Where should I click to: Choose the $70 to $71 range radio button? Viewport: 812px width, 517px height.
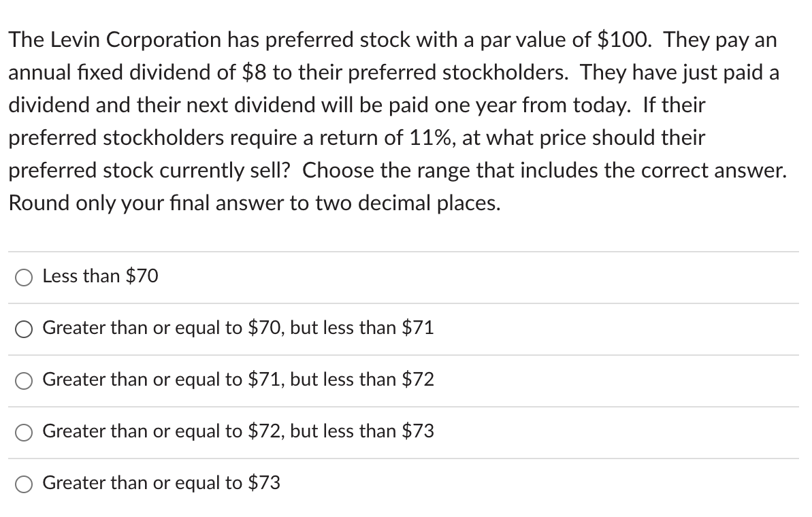pos(24,329)
